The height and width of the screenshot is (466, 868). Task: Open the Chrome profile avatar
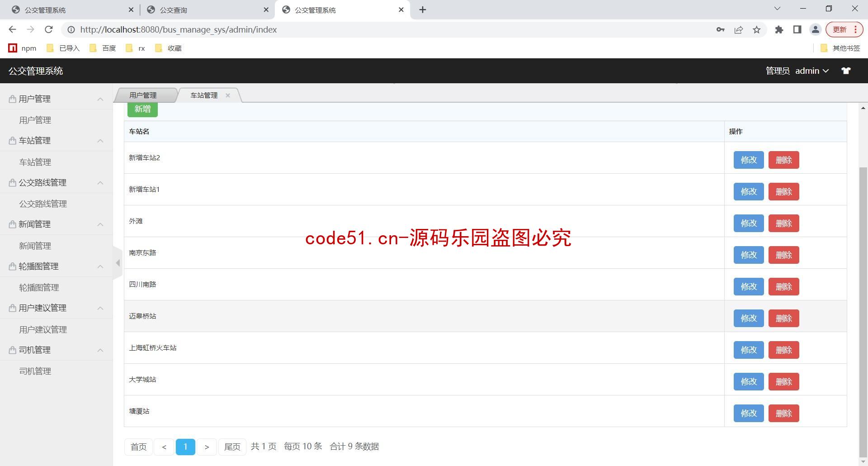[x=815, y=30]
